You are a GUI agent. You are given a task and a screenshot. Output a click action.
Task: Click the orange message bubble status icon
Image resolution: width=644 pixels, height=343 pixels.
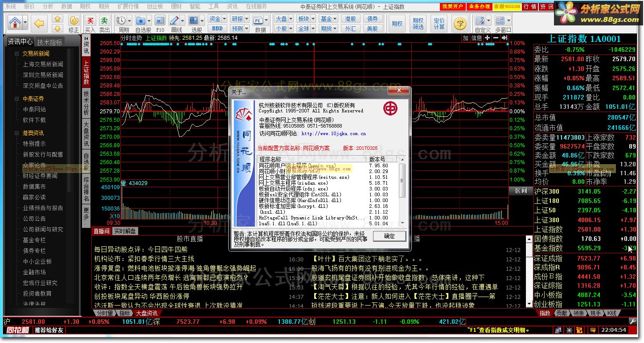593,330
